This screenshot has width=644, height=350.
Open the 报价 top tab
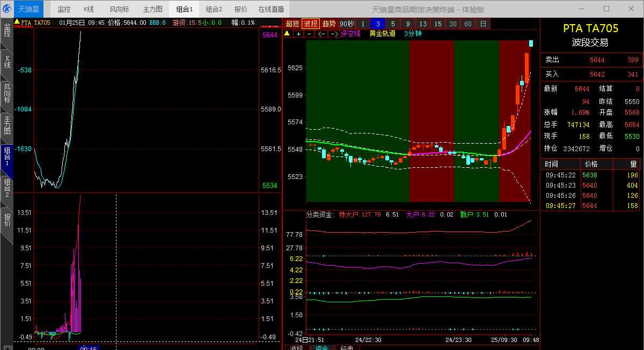[241, 9]
